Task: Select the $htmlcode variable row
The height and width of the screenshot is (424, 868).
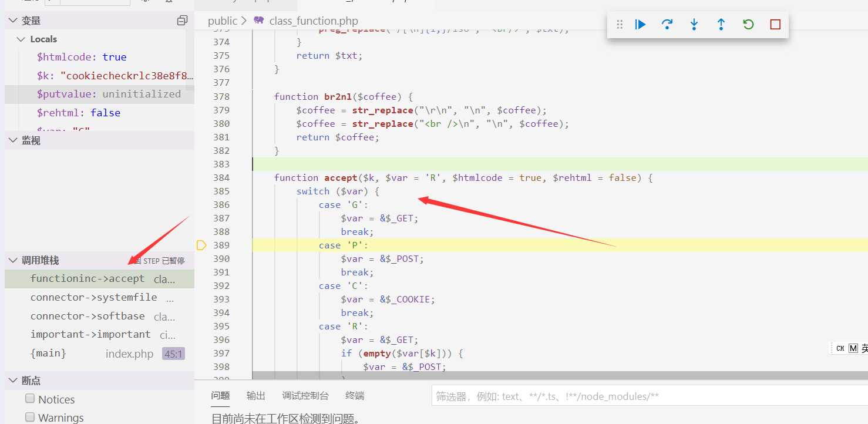Action: [99, 57]
